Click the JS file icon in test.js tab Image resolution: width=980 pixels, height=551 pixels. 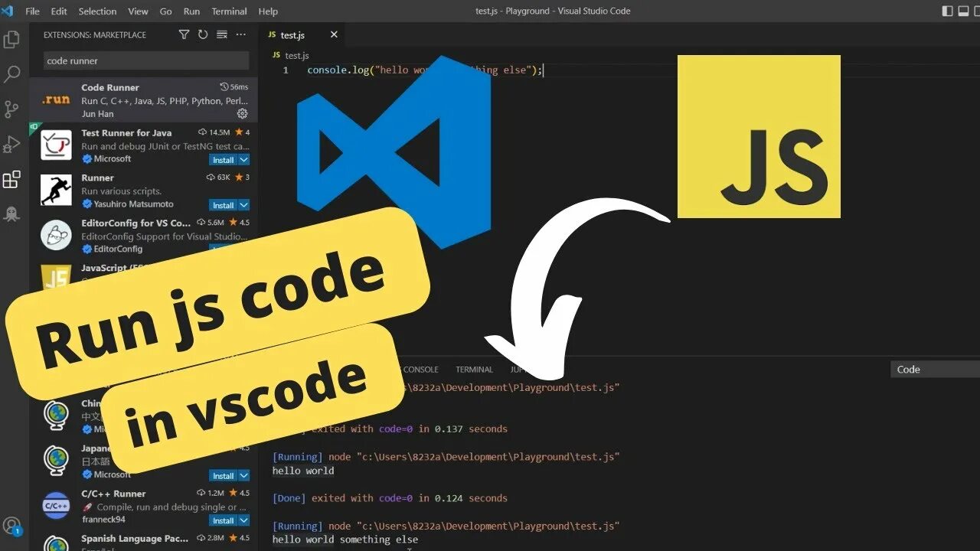click(273, 35)
